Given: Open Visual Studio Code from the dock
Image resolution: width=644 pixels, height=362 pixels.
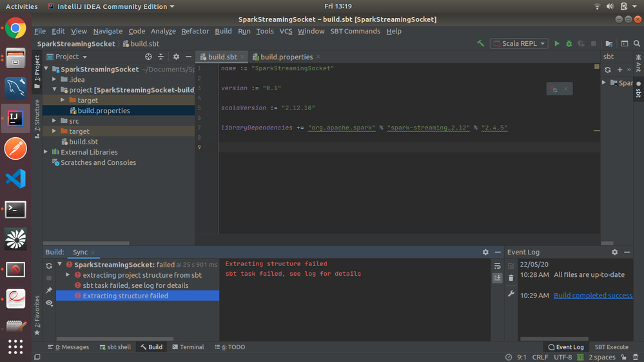Looking at the screenshot, I should [15, 178].
